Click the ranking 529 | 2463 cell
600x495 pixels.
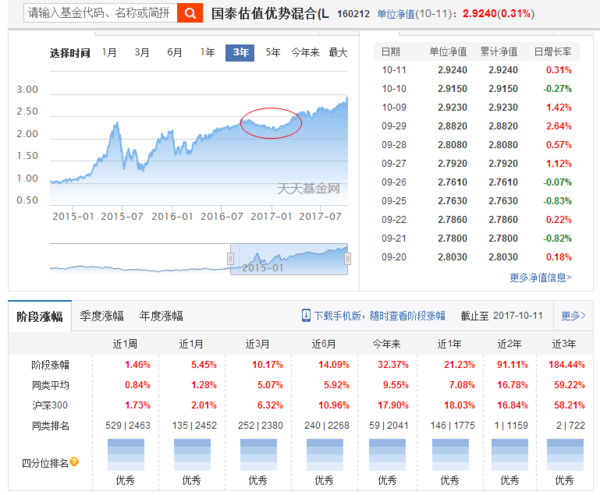(x=128, y=425)
